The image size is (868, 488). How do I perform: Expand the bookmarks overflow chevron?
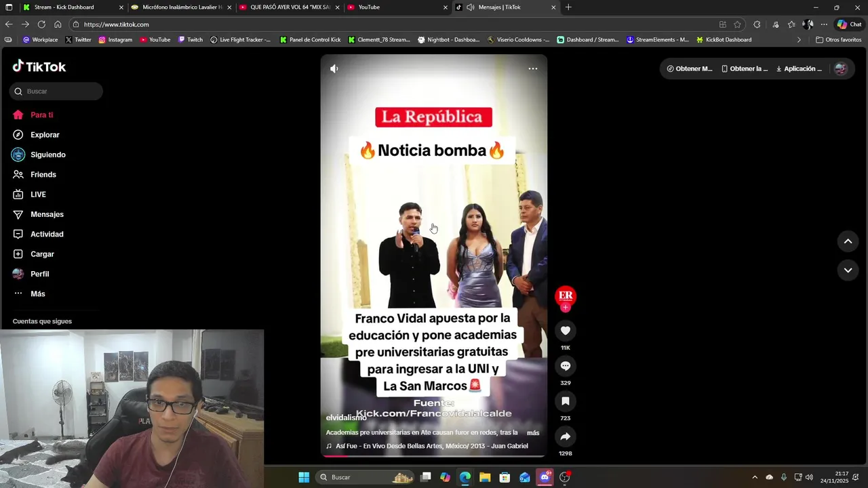(799, 40)
